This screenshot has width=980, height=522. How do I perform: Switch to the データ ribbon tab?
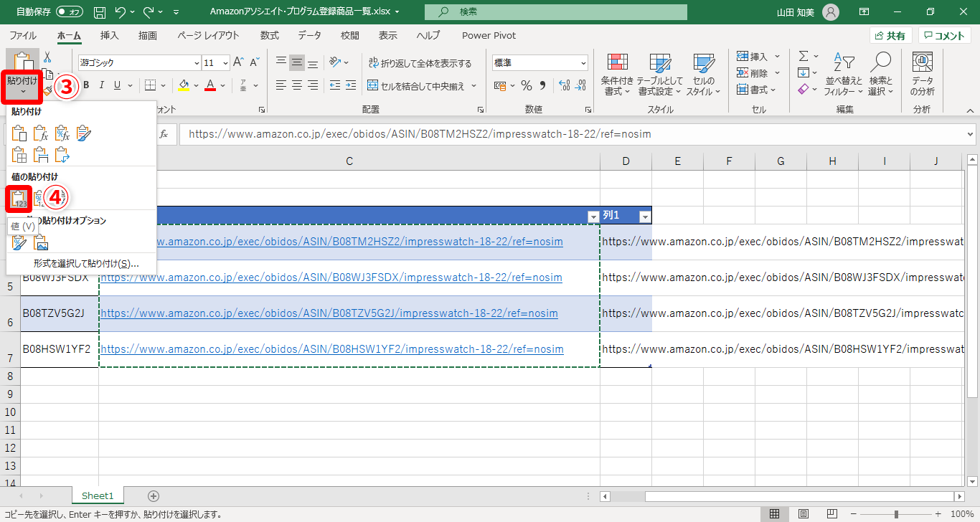(310, 35)
